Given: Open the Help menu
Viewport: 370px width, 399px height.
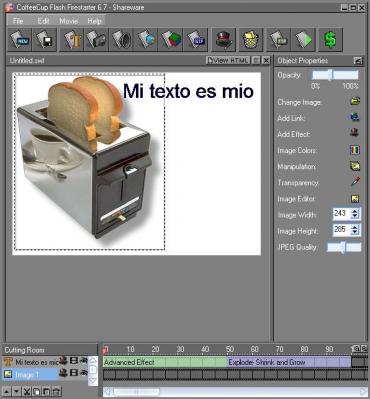Looking at the screenshot, I should pos(94,21).
